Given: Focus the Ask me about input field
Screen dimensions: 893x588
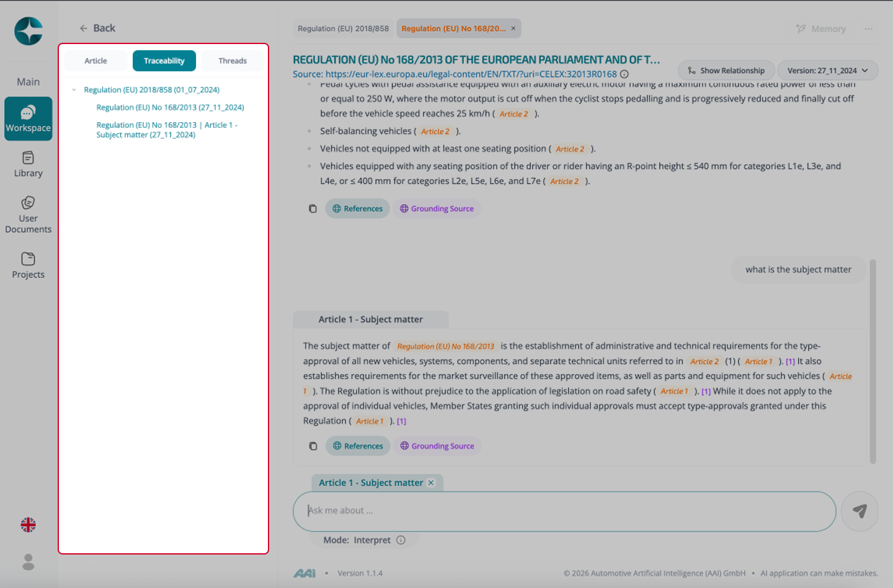Looking at the screenshot, I should tap(564, 511).
